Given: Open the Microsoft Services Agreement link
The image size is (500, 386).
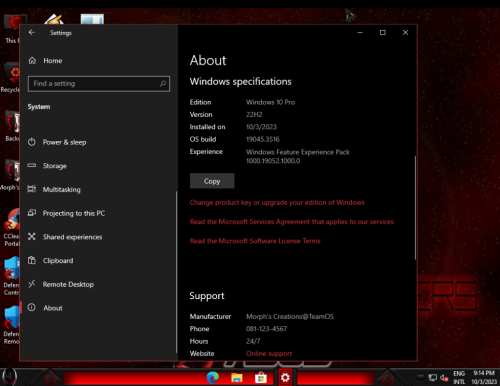Looking at the screenshot, I should pos(292,222).
